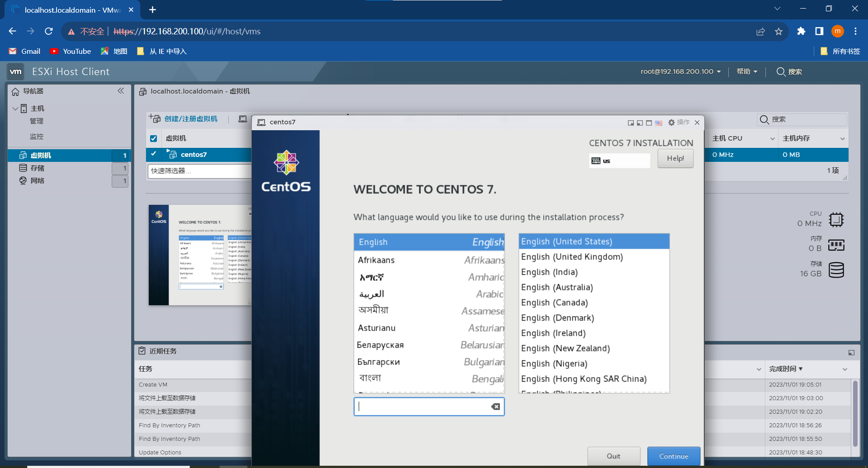Viewport: 868px width, 468px height.
Task: Bookmark this page with star icon
Action: [x=778, y=31]
